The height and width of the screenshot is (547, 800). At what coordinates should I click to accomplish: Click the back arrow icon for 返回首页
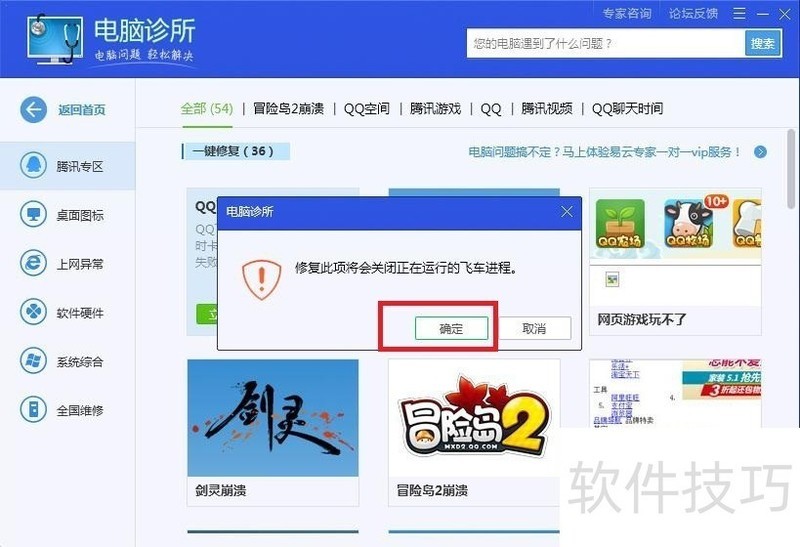[34, 109]
